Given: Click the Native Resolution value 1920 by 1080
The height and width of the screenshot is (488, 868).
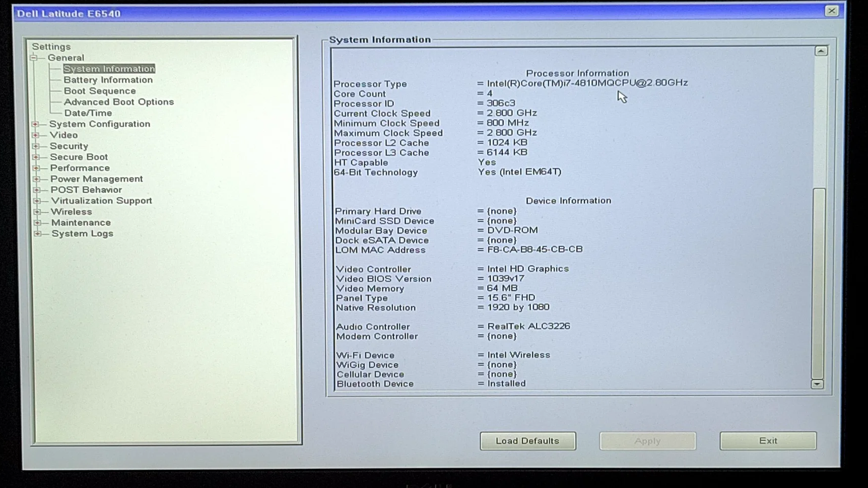Looking at the screenshot, I should pos(518,307).
